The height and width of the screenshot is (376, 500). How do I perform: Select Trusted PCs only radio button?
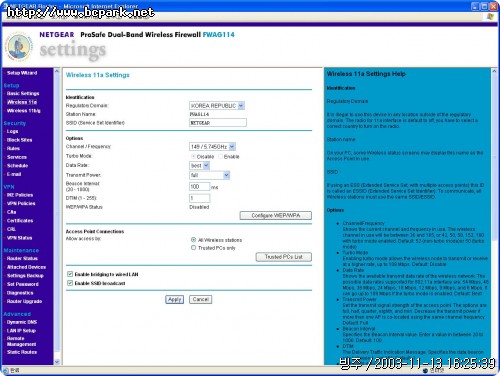tap(193, 248)
